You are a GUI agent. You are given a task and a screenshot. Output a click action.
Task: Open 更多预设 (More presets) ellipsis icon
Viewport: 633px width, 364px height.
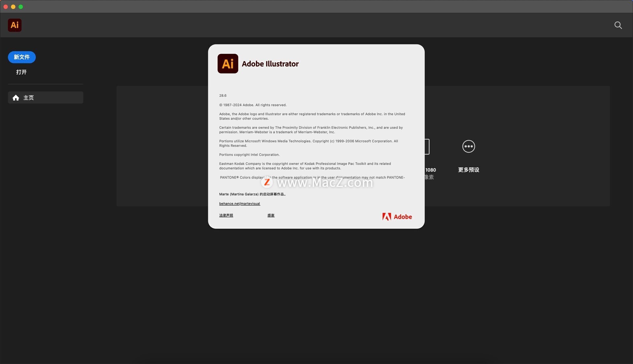tap(468, 146)
